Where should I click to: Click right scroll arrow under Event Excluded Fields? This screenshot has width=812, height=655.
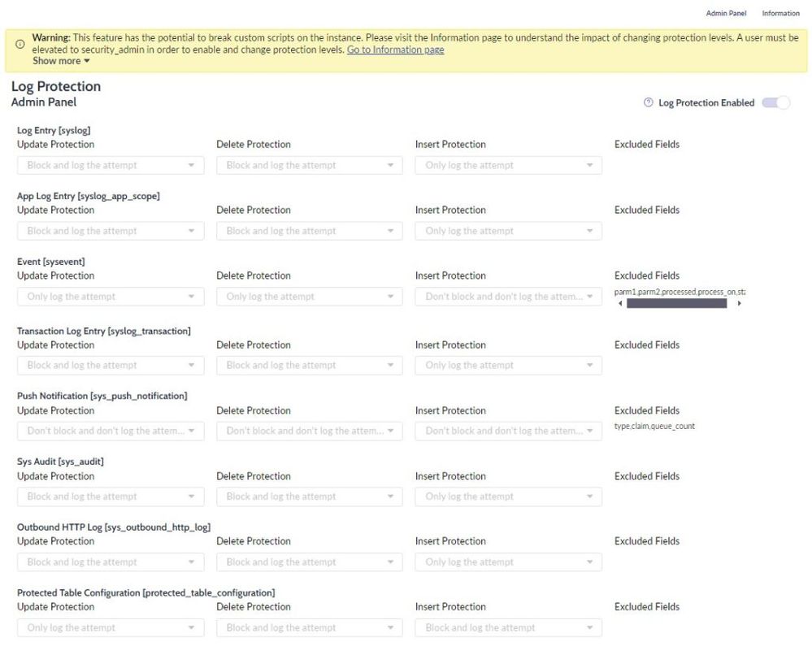pyautogui.click(x=739, y=303)
